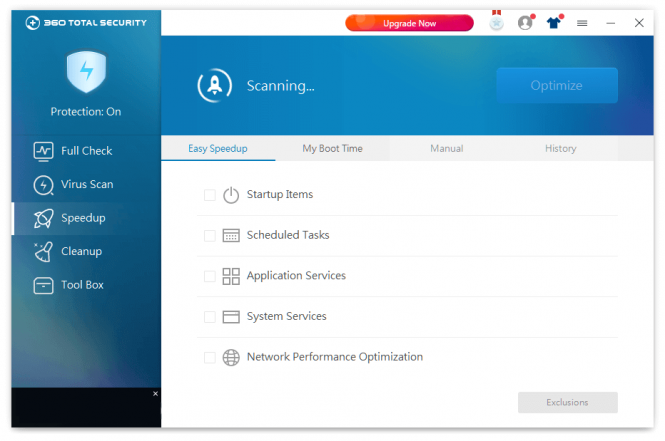The height and width of the screenshot is (441, 665).
Task: Switch to the History tab
Action: pos(561,148)
